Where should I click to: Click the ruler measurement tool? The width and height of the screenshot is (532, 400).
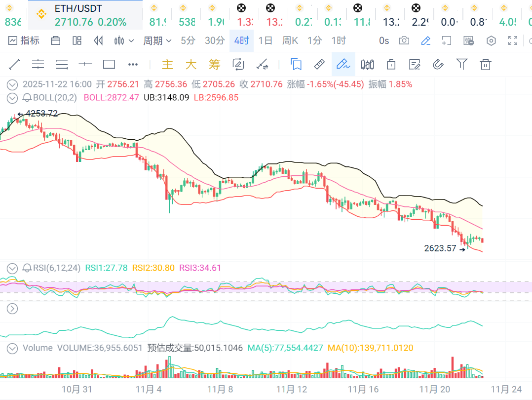point(319,64)
